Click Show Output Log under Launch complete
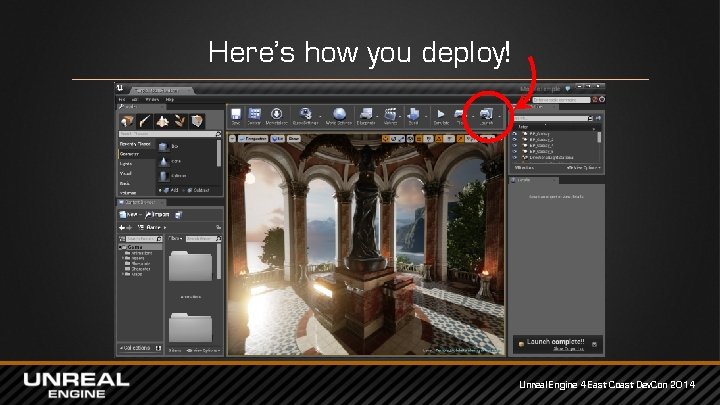 (568, 349)
